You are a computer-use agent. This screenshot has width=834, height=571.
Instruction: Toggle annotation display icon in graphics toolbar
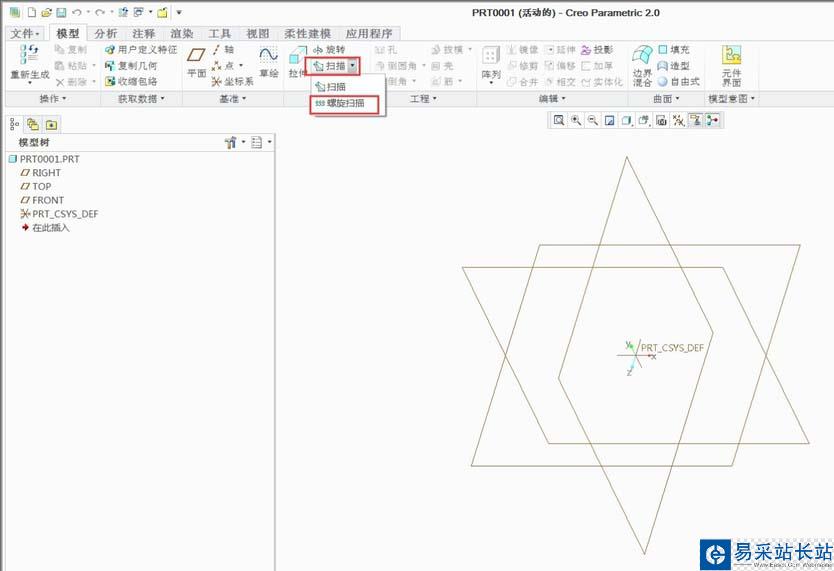point(695,120)
